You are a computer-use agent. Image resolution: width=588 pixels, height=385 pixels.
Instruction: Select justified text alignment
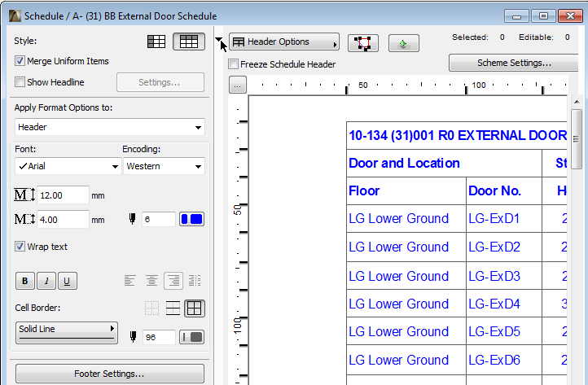(x=195, y=281)
